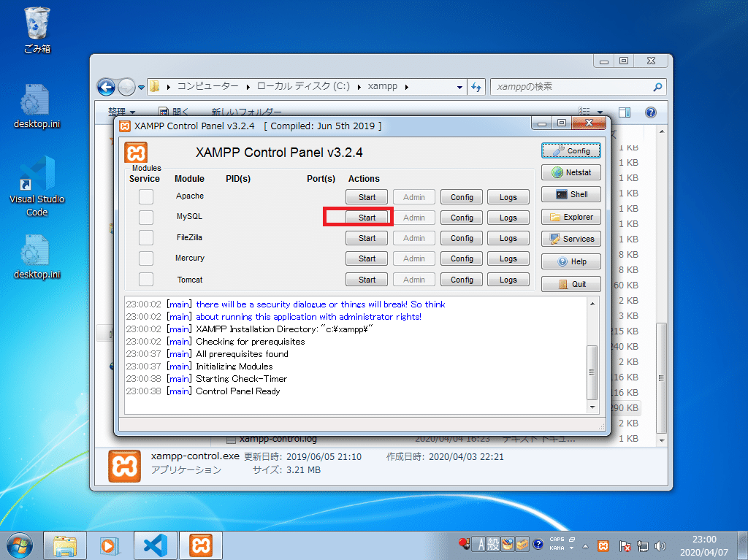Expand the arrow after xampp in the breadcrumb

406,87
